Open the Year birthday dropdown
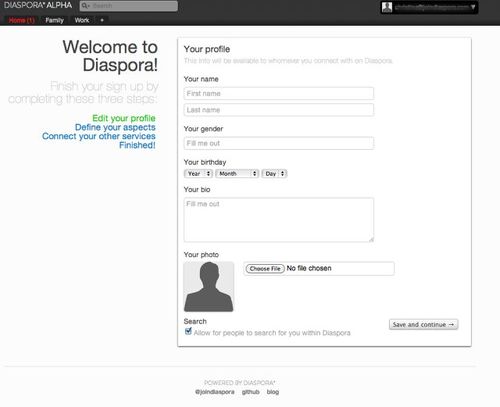Image resolution: width=500 pixels, height=407 pixels. point(198,174)
